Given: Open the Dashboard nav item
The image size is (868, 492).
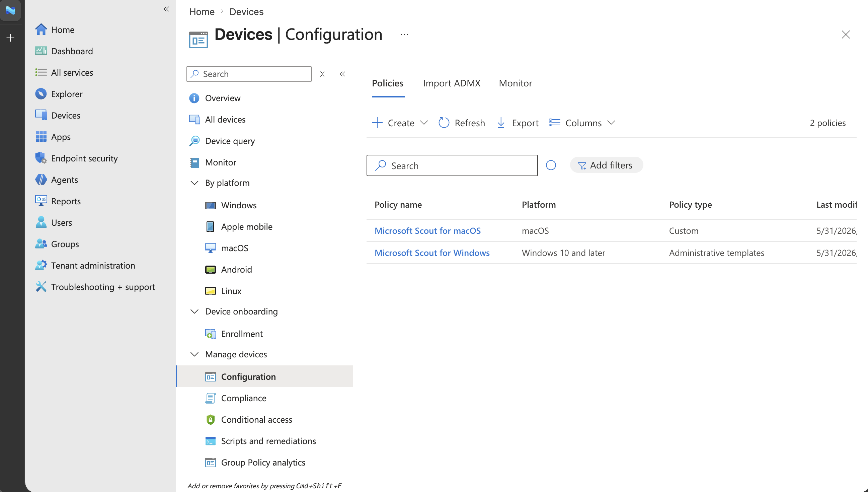Looking at the screenshot, I should 64,51.
